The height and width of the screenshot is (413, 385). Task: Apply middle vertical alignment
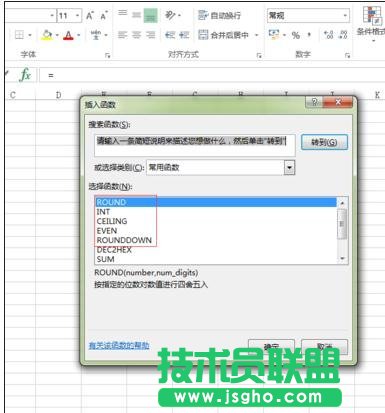tap(136, 15)
